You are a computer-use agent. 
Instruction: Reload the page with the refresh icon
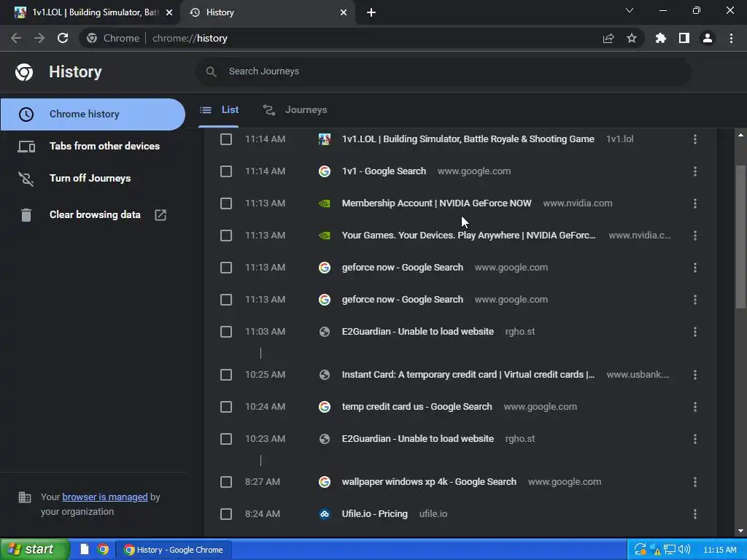[x=63, y=38]
